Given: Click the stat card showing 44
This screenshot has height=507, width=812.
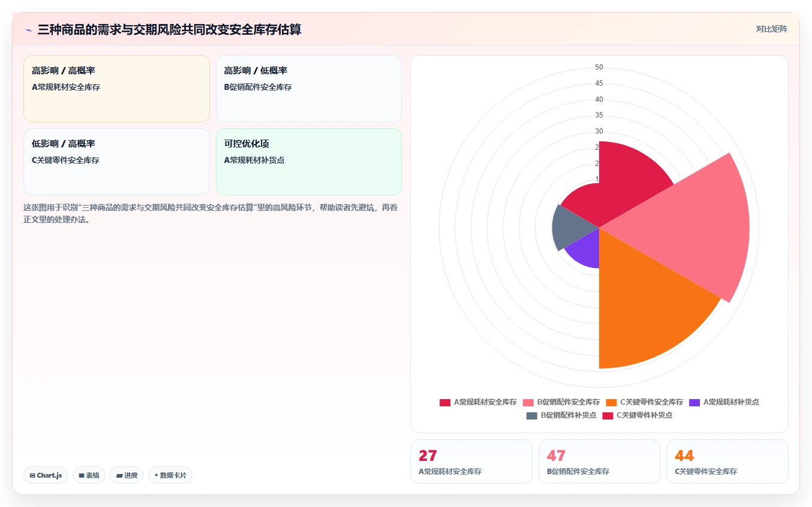Looking at the screenshot, I should (727, 461).
